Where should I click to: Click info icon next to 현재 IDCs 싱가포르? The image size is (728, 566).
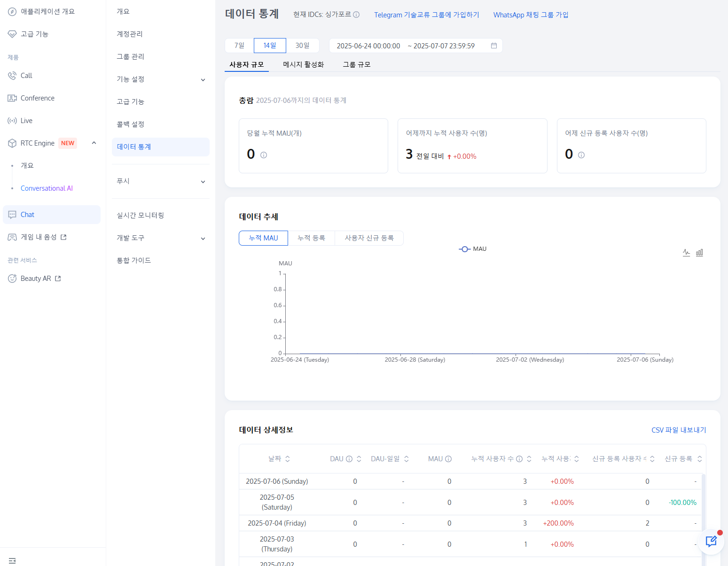[356, 15]
